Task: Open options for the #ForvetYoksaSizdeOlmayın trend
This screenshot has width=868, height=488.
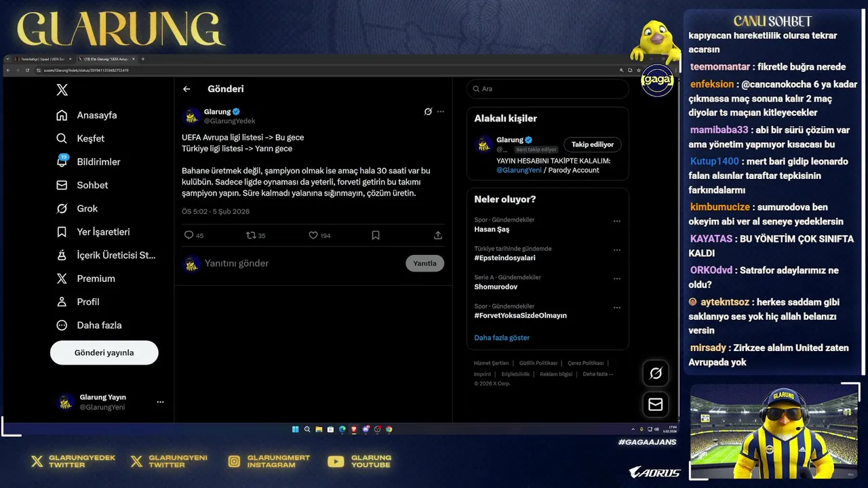Action: 617,307
